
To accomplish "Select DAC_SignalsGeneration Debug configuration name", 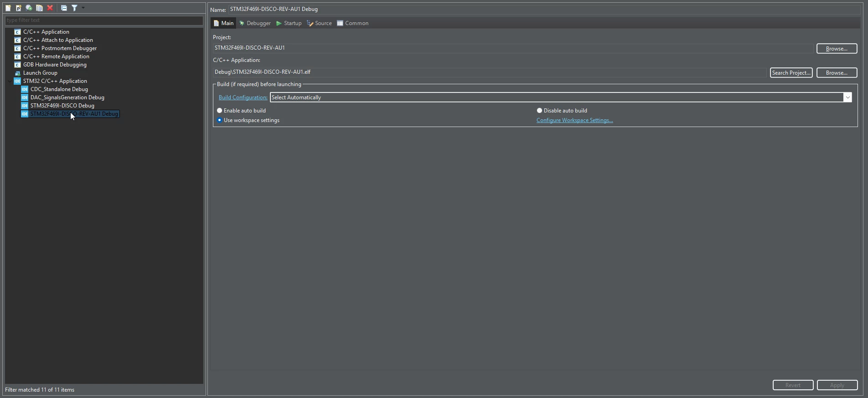I will click(67, 97).
